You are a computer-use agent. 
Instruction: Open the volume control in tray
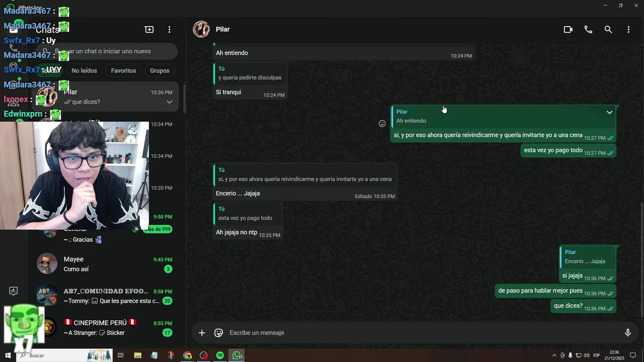tap(586, 355)
